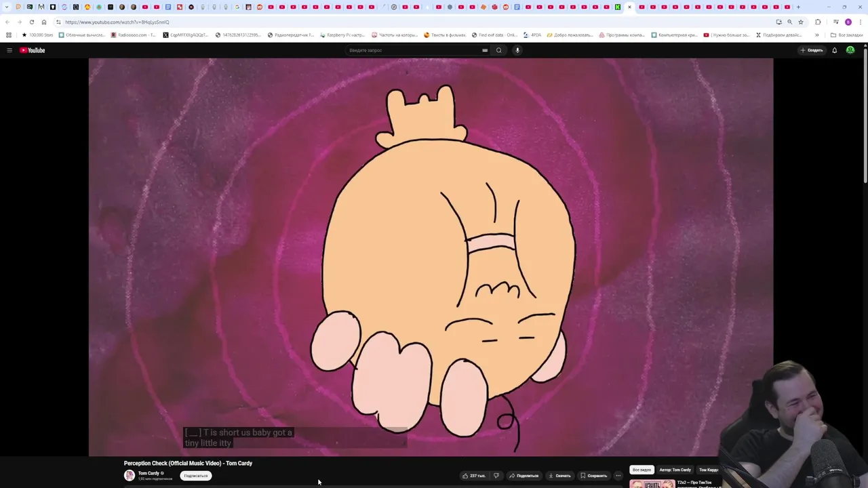
Task: Open the 100,000 Stars bookmark
Action: (x=37, y=35)
